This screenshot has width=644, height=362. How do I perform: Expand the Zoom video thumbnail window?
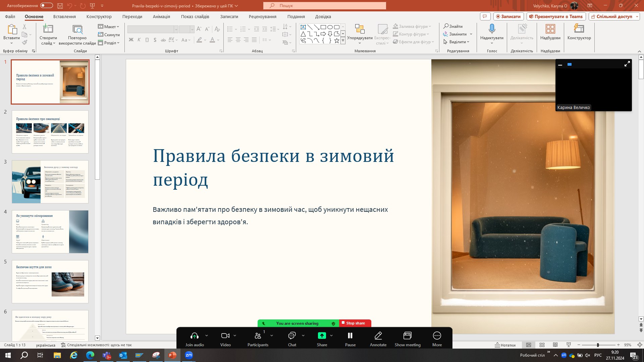pyautogui.click(x=627, y=64)
